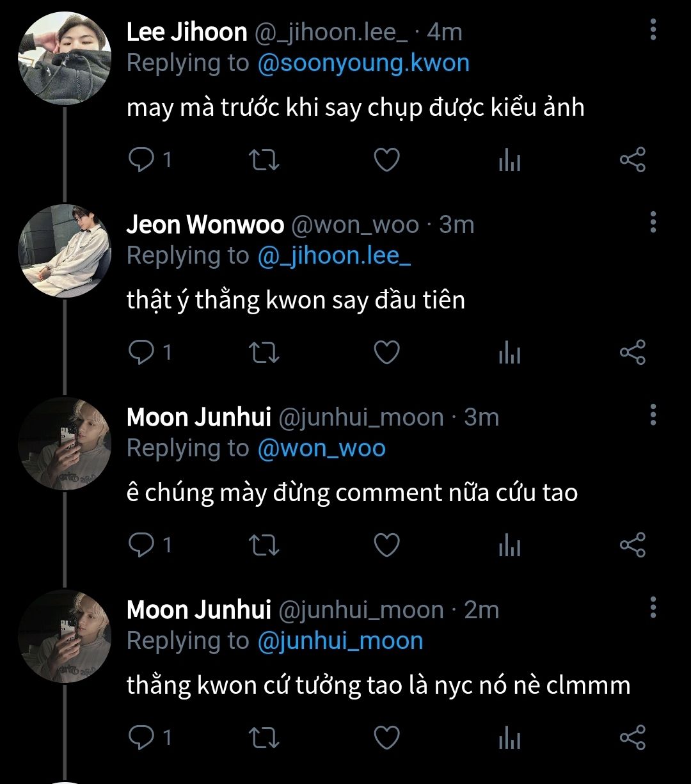Share Jeon Wonwoo's tweet
691x784 pixels.
point(633,353)
